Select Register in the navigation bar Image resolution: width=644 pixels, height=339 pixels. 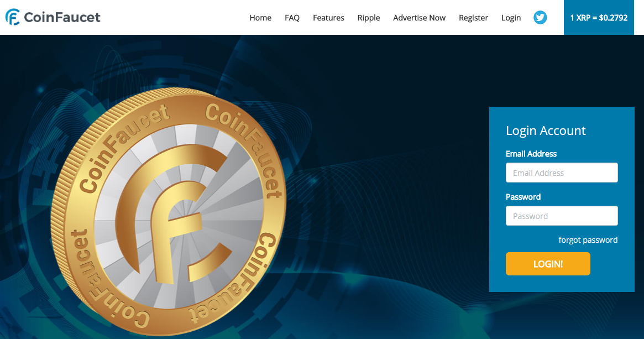point(473,18)
